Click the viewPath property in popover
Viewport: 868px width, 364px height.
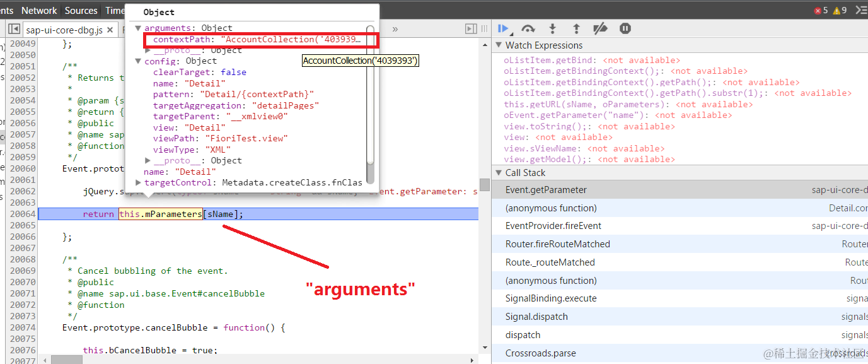click(220, 139)
